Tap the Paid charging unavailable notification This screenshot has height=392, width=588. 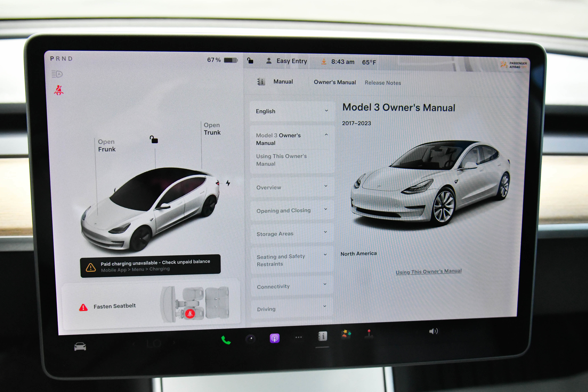click(x=150, y=266)
